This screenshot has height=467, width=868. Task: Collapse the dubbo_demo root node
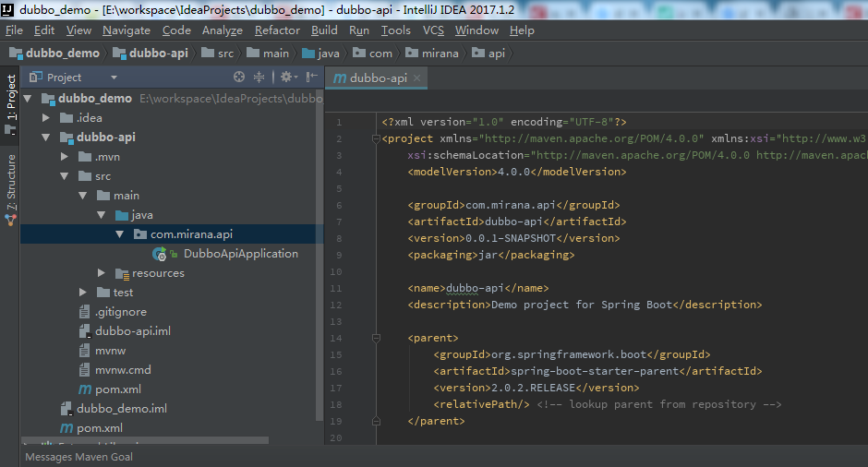[28, 99]
